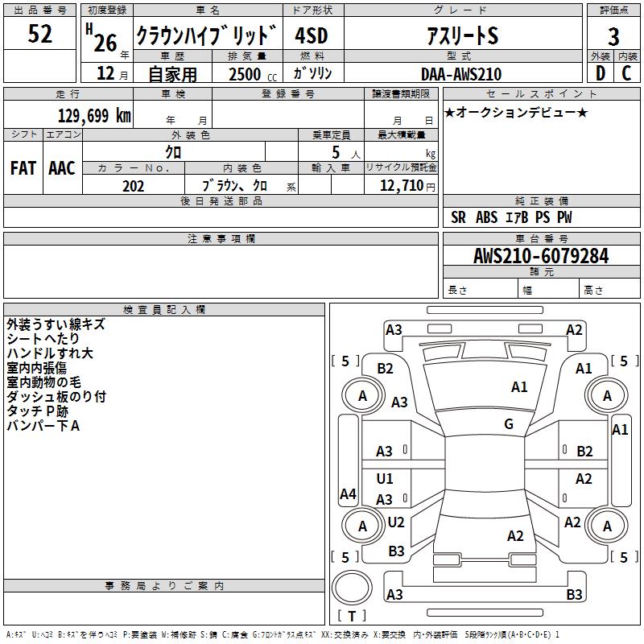Click the air conditioner code AAC

point(62,168)
